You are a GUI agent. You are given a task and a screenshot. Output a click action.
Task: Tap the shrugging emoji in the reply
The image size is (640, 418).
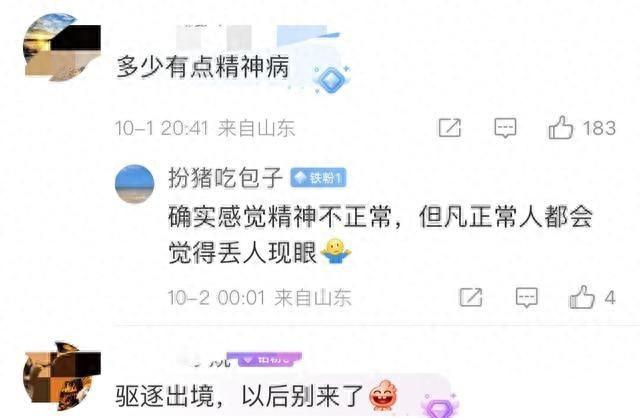click(x=336, y=251)
